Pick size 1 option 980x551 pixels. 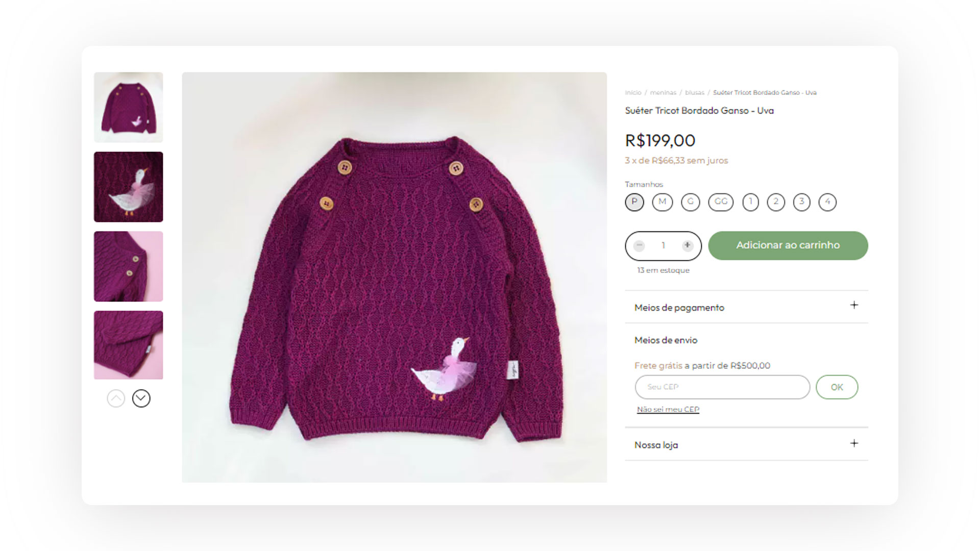pyautogui.click(x=750, y=202)
